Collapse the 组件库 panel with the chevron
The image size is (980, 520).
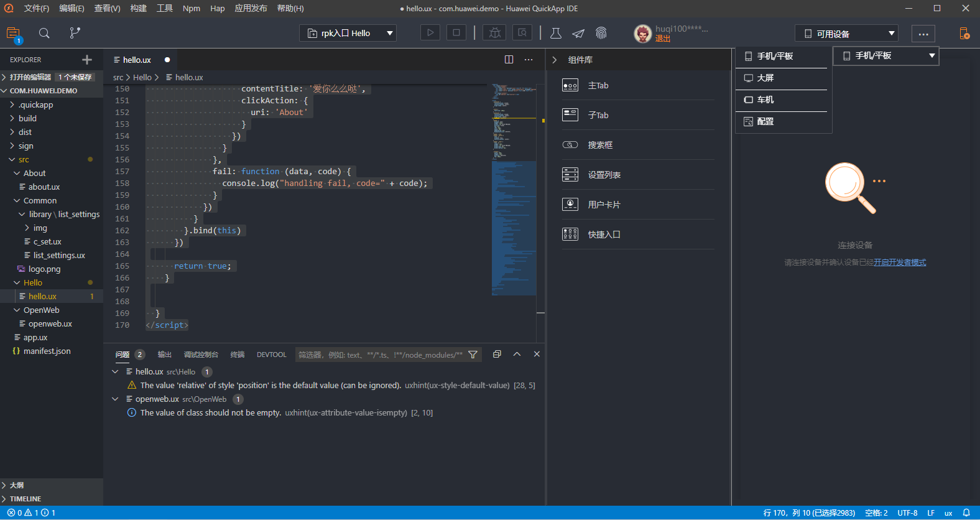[555, 60]
